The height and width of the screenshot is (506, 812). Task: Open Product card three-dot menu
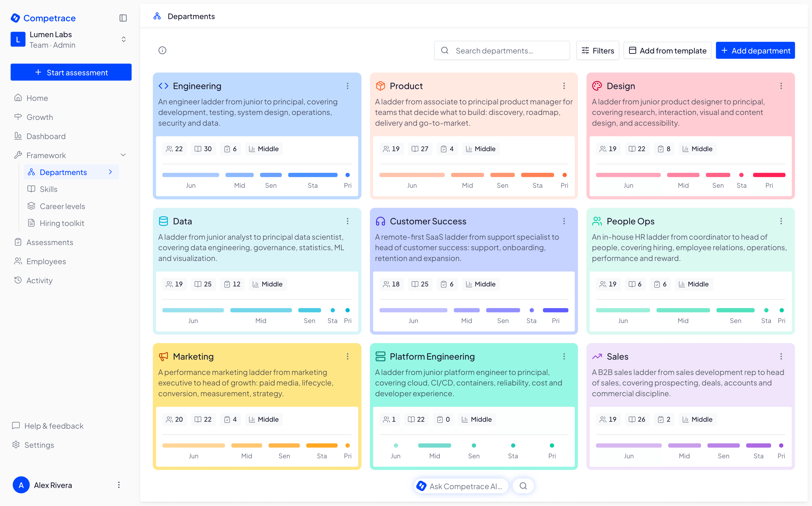pos(564,86)
